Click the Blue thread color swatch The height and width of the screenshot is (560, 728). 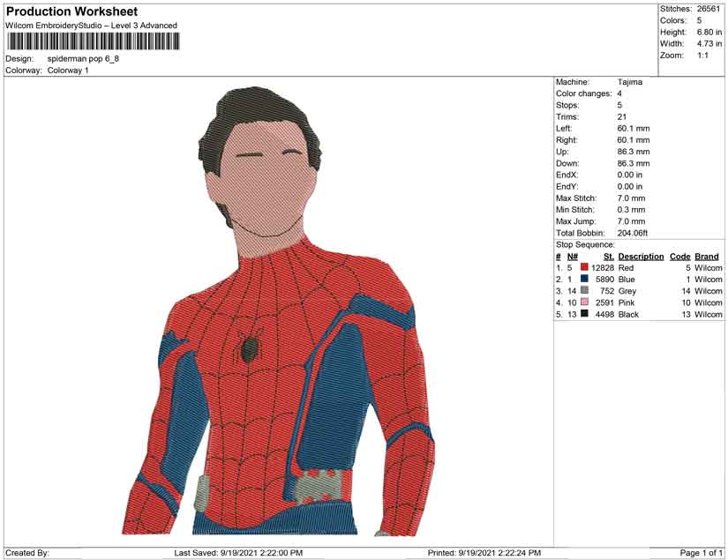click(584, 279)
